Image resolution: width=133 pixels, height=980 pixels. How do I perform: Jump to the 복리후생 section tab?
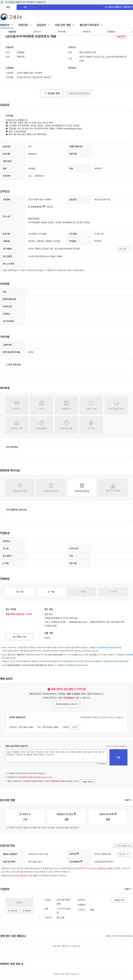[x=86, y=32]
